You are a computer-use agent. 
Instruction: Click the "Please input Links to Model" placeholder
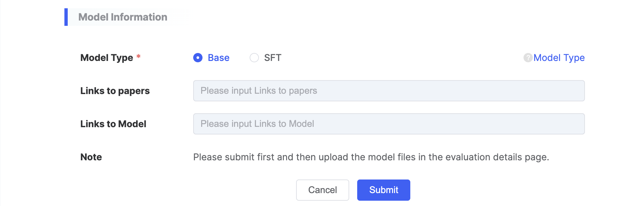click(x=257, y=124)
